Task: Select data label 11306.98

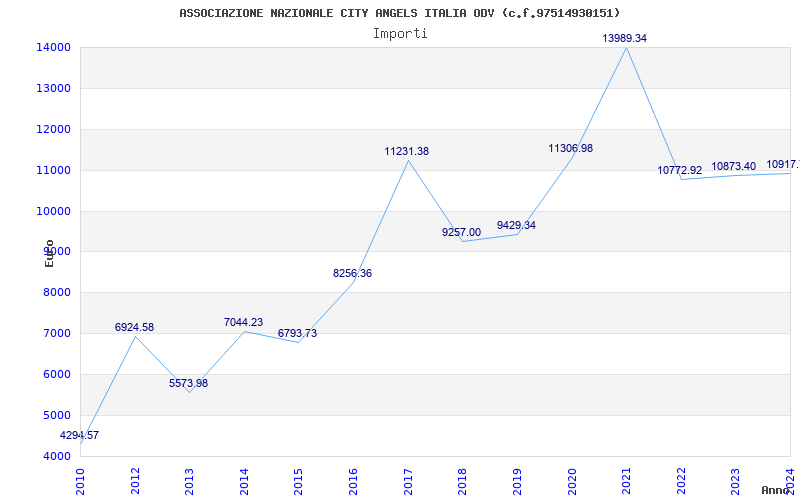Action: (x=570, y=148)
